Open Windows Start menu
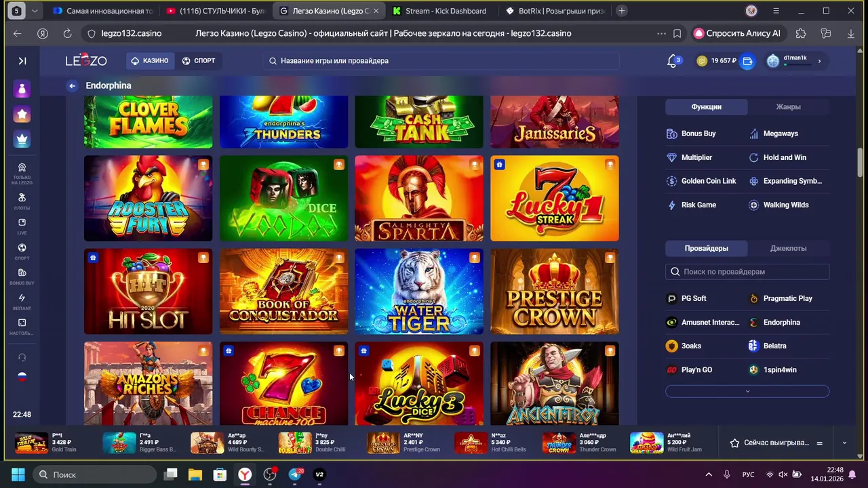868x488 pixels. pos(18,474)
